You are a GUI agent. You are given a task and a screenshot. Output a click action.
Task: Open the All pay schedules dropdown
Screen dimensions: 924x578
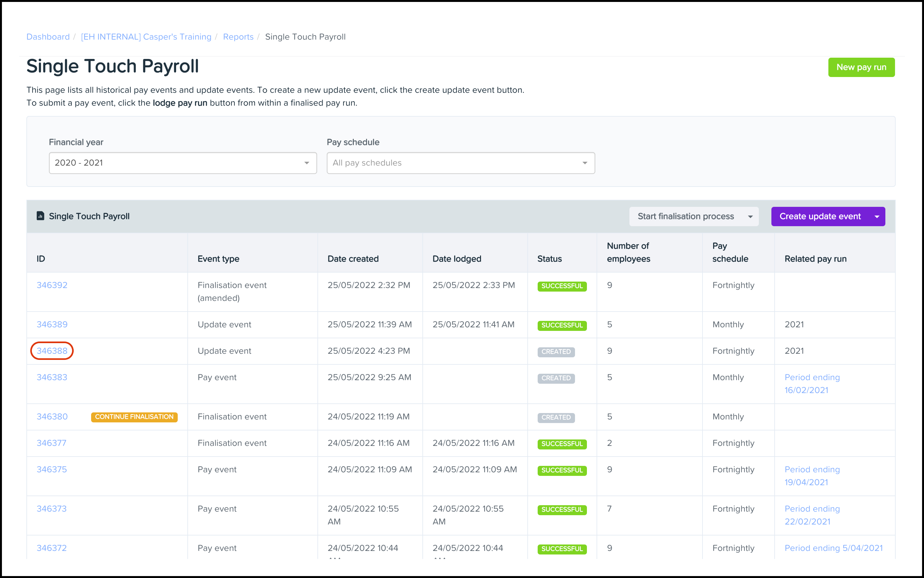pos(460,162)
